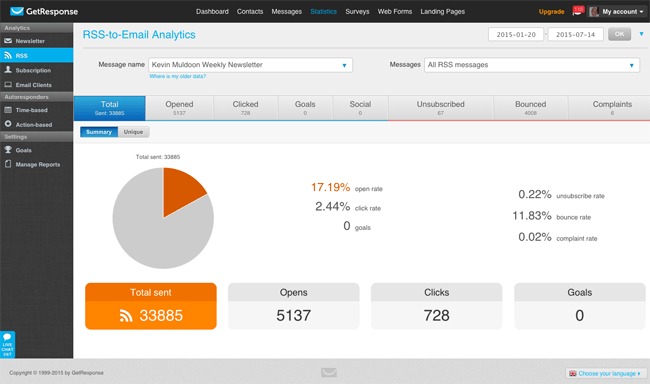Open the Dashboard menu
The image size is (650, 384).
coord(212,12)
